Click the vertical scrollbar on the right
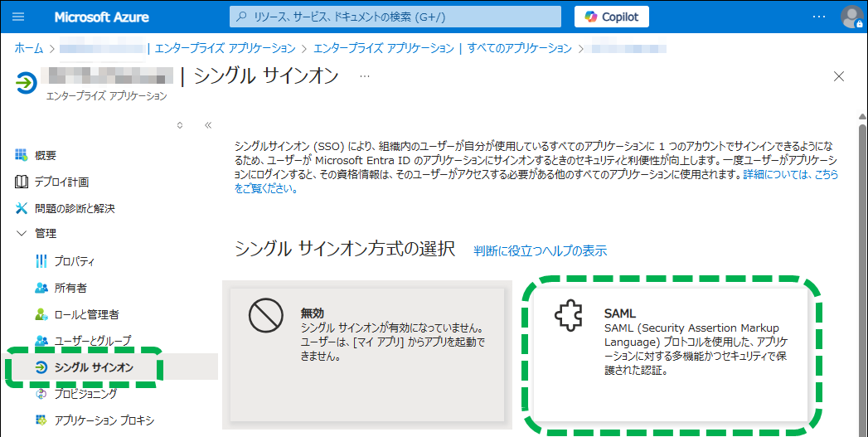868x437 pixels. coord(862,277)
